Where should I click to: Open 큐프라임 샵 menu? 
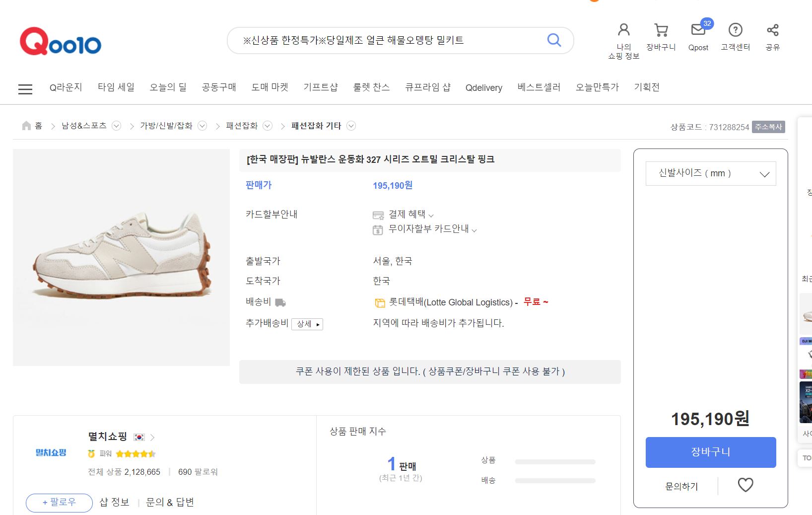(x=427, y=87)
